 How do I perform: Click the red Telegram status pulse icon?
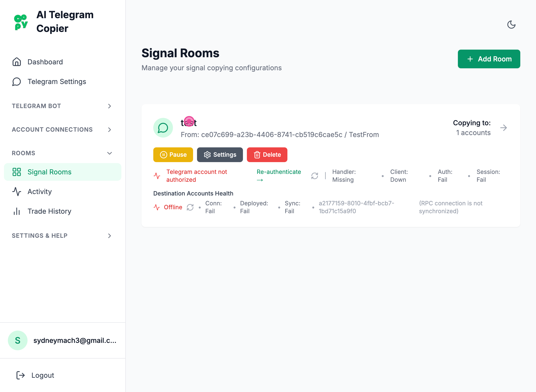click(x=157, y=176)
